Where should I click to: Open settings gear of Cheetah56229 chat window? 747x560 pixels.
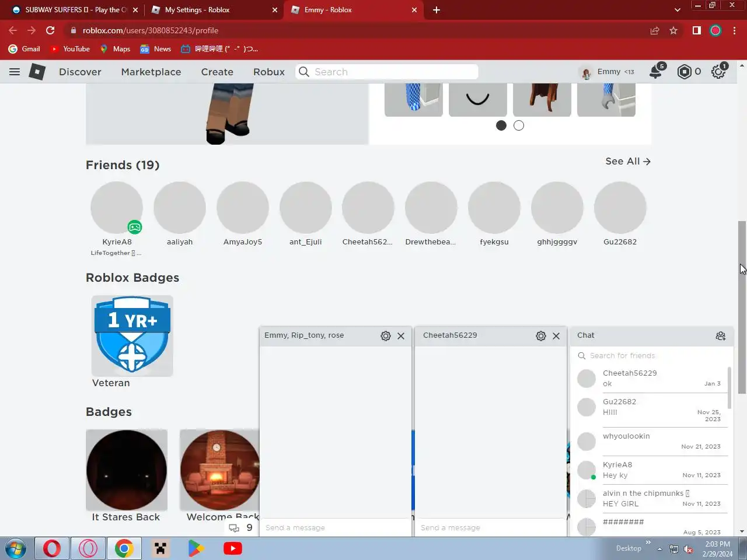point(541,336)
